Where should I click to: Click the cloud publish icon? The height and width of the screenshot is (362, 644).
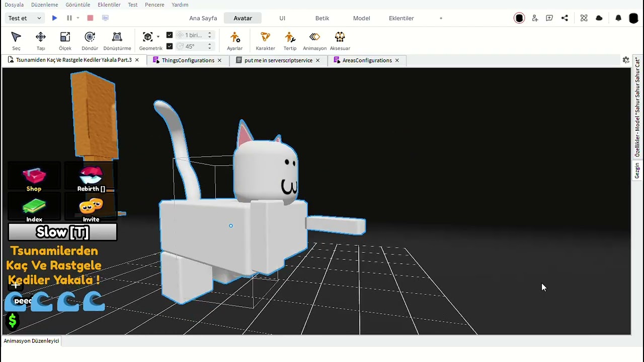point(599,18)
